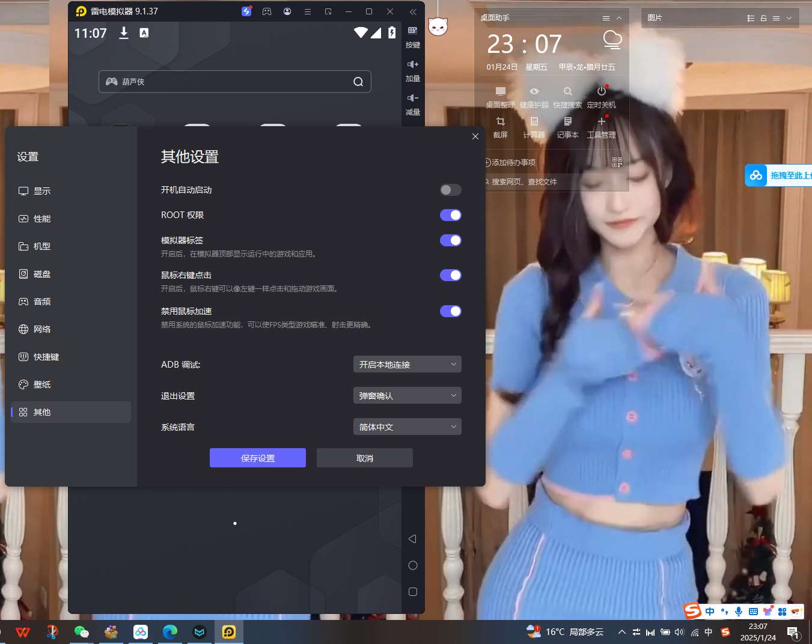Viewport: 812px width, 644px height.
Task: Open 快捷搜索 in desktop assistant
Action: (x=567, y=97)
